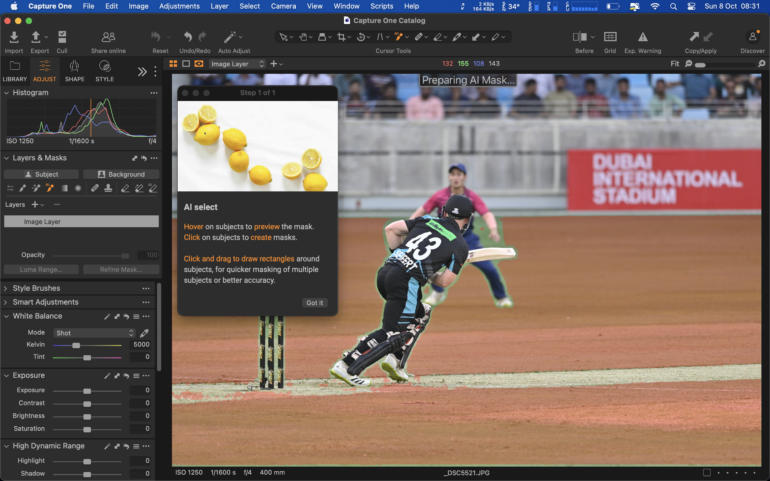The height and width of the screenshot is (481, 770).
Task: Click the Copy adjustments arrow icon
Action: [x=694, y=36]
